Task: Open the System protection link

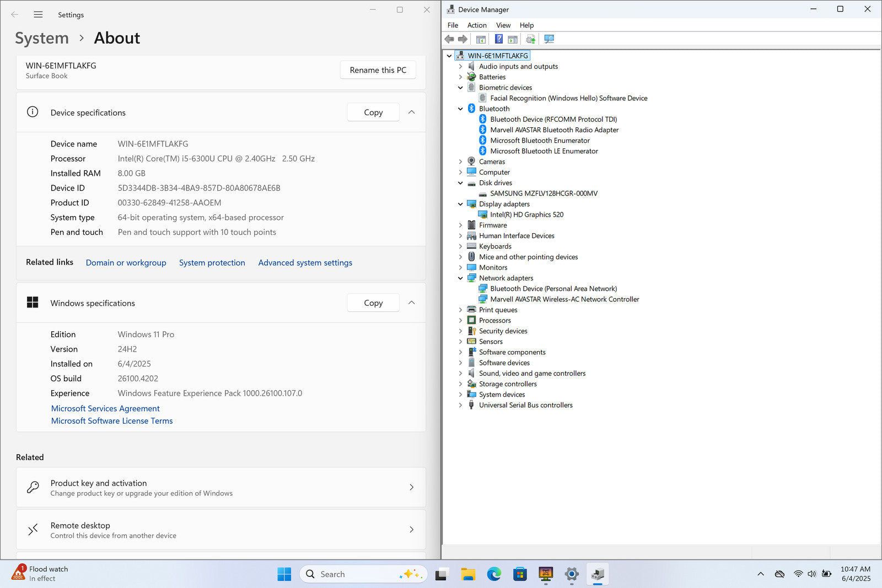Action: click(212, 263)
